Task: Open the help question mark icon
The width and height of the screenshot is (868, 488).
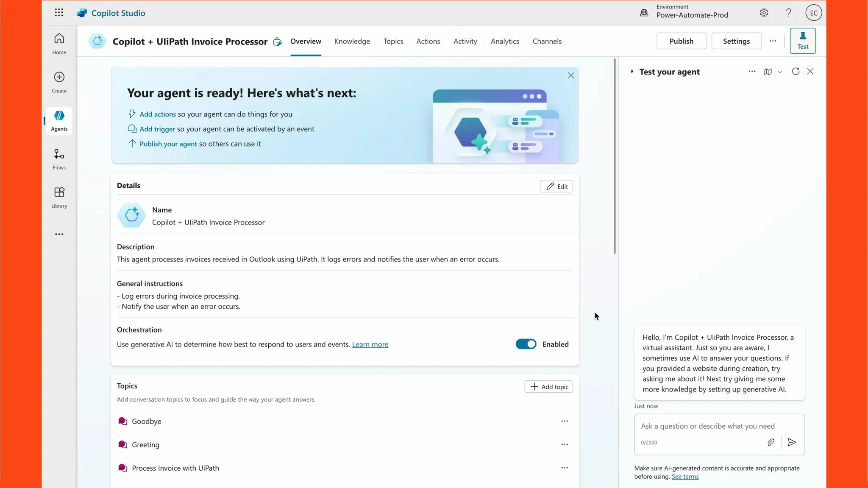Action: (788, 13)
